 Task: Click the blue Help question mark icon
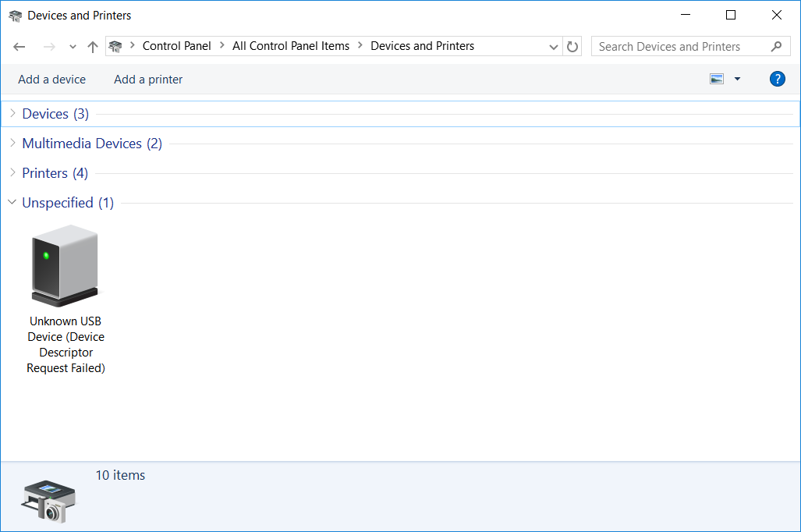pyautogui.click(x=777, y=79)
